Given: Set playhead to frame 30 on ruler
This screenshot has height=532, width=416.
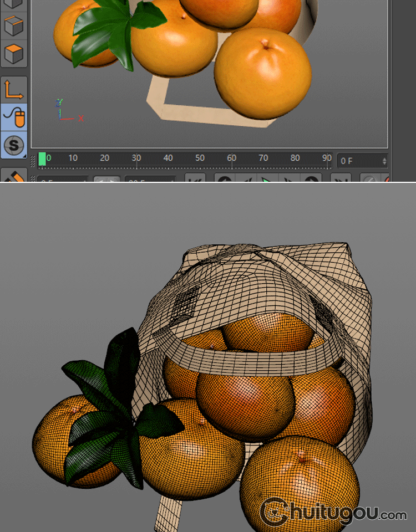Looking at the screenshot, I should 136,160.
